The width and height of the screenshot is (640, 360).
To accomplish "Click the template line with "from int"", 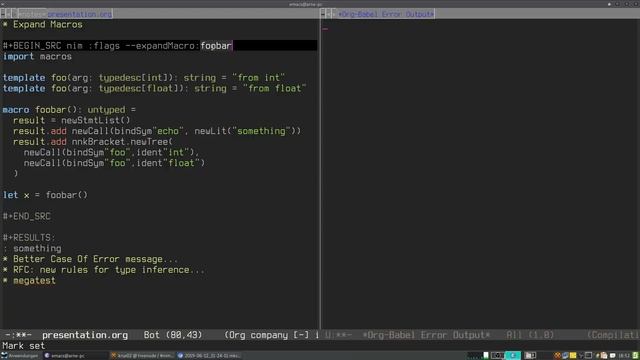I will (144, 78).
